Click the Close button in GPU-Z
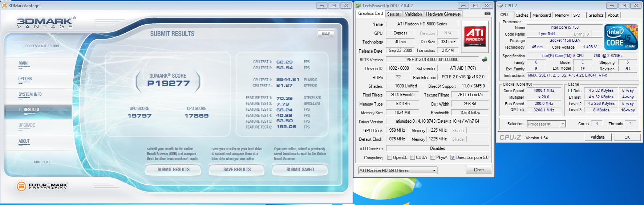Screen dimensions: 644x205 tap(479, 170)
